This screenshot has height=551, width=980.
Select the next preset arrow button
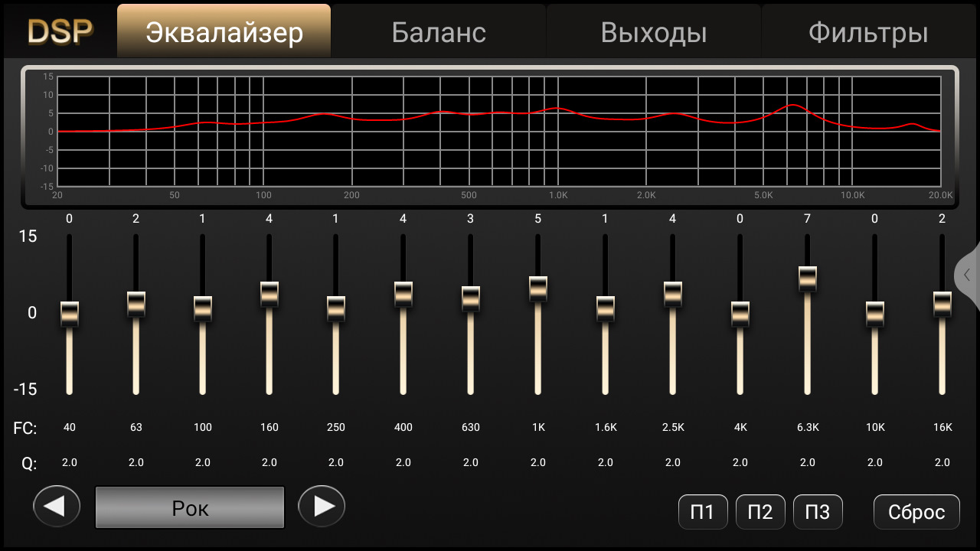tap(322, 507)
